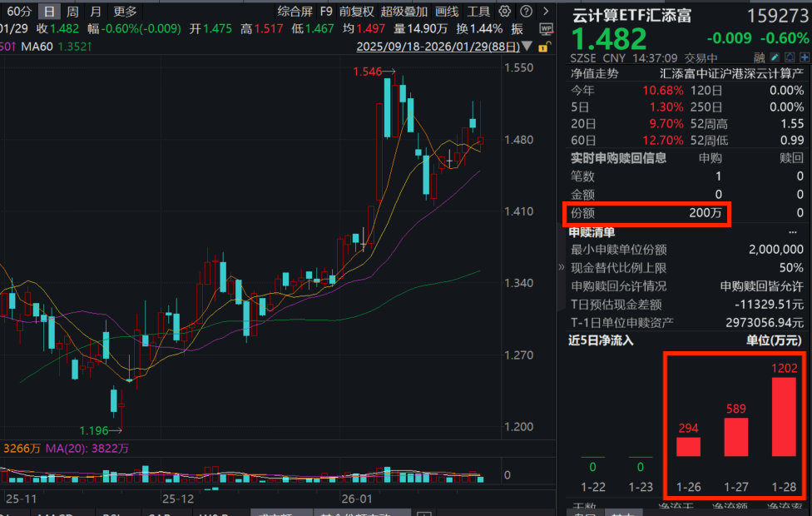
Task: Click the blue plus icon to add the ETF
Action: pos(805,57)
